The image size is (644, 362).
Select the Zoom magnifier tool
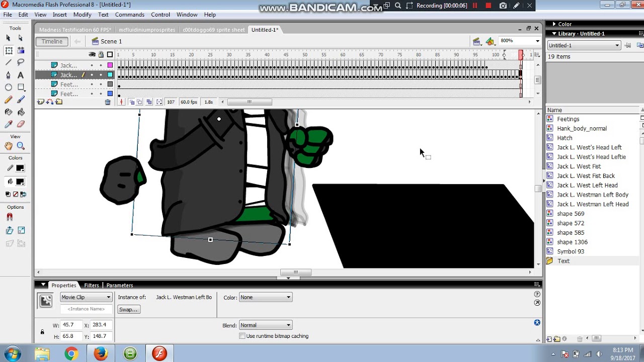point(21,146)
